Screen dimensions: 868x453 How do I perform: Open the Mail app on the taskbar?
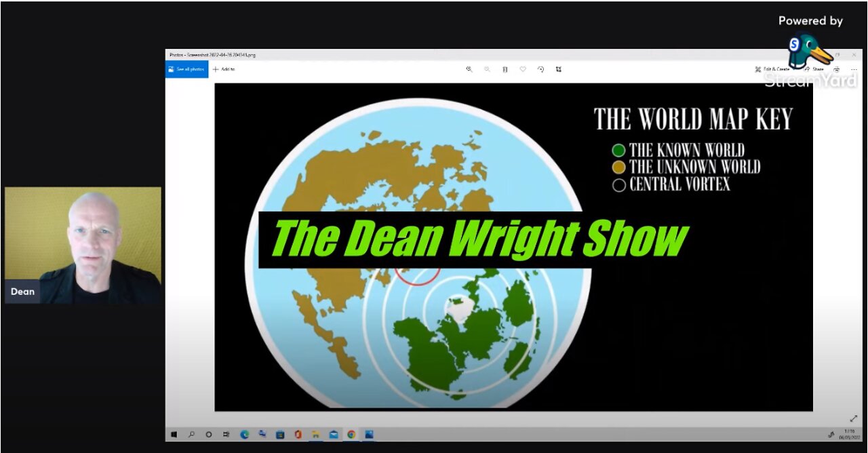[x=334, y=435]
